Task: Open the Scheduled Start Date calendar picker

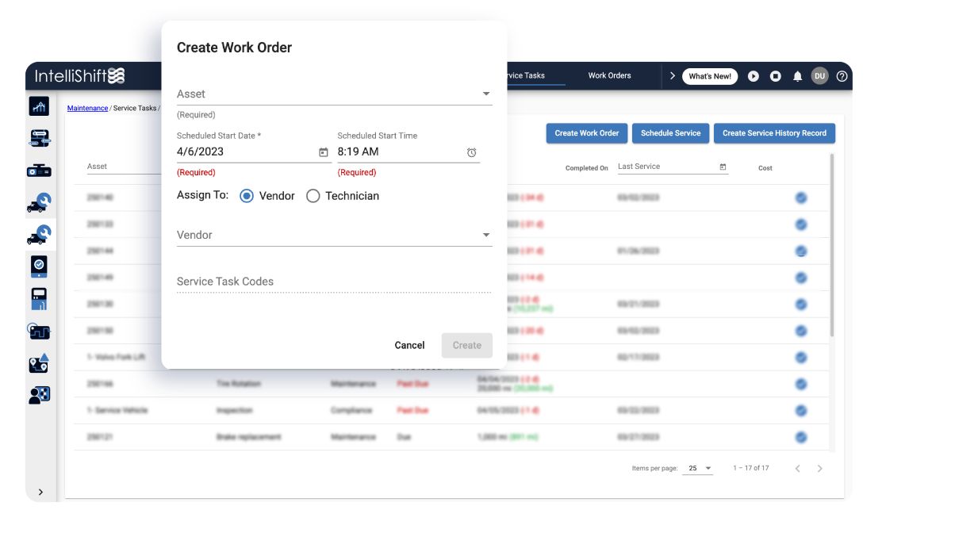Action: (323, 152)
